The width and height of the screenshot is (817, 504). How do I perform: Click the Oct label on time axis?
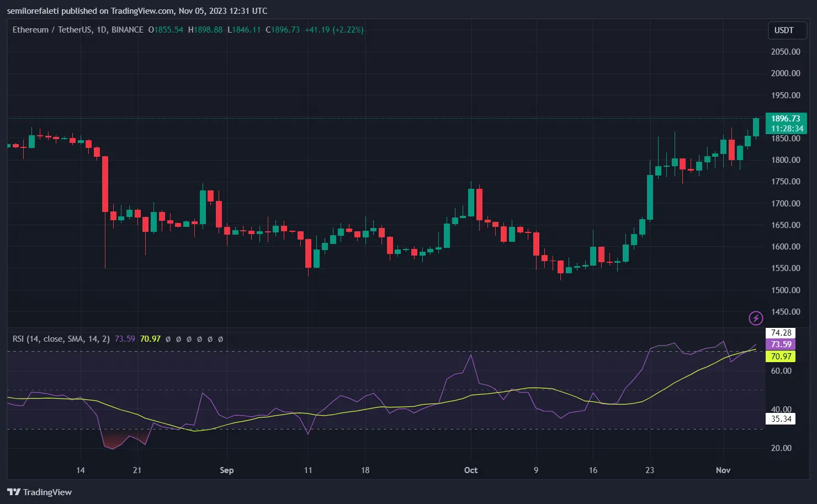(471, 470)
